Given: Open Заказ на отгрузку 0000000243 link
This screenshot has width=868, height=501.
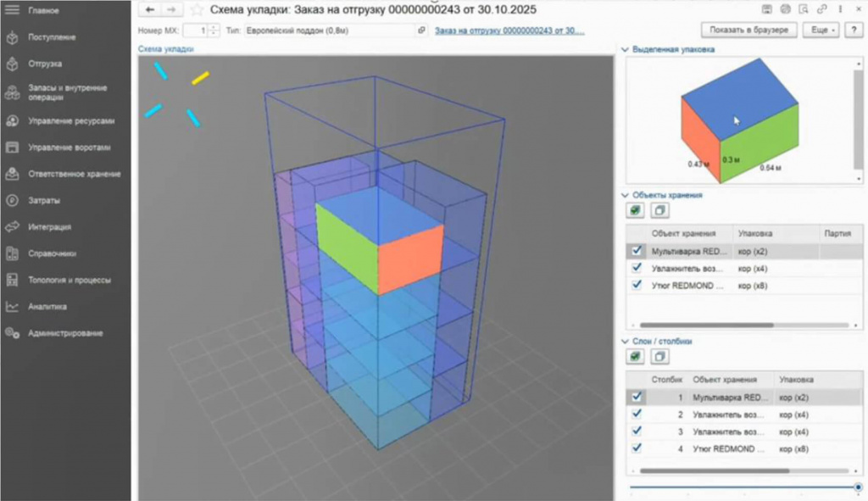Looking at the screenshot, I should 509,31.
